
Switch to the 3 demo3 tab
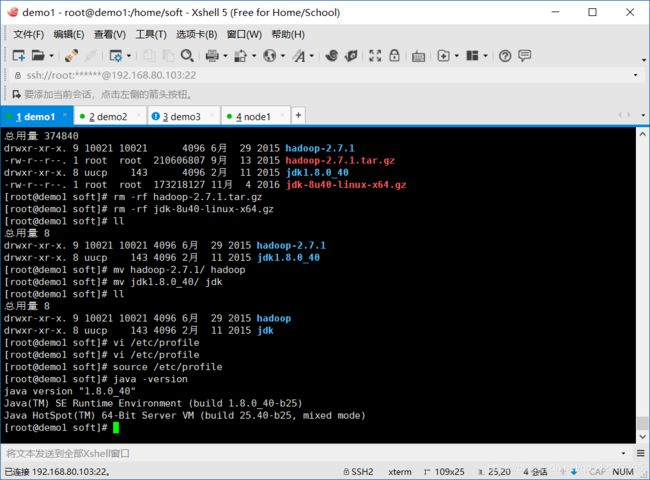(182, 117)
